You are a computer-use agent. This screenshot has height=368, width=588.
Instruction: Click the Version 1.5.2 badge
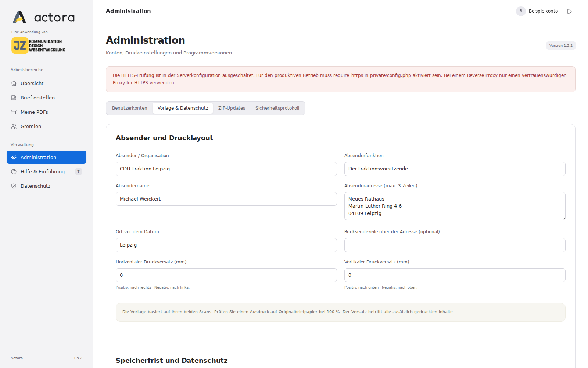tap(561, 46)
